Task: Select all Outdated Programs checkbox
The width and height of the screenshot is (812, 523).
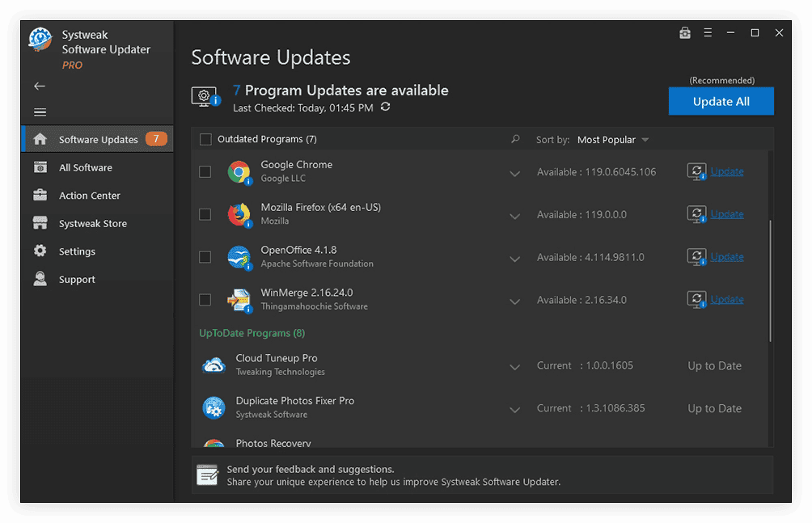Action: tap(205, 139)
